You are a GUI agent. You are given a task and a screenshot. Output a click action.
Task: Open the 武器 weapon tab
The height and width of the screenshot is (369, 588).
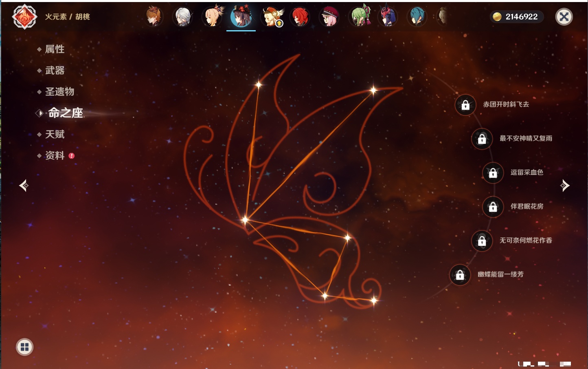coord(55,71)
